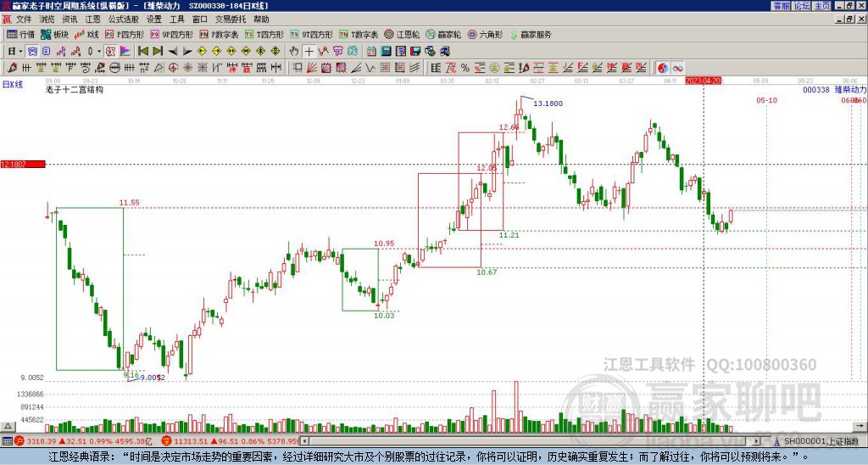Click the 论坛 forum button

(801, 6)
